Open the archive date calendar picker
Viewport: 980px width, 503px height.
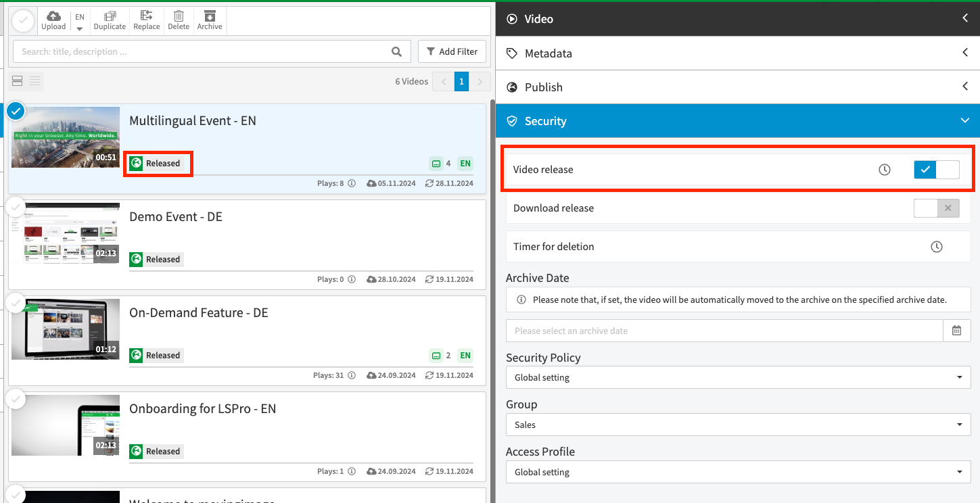[x=957, y=331]
